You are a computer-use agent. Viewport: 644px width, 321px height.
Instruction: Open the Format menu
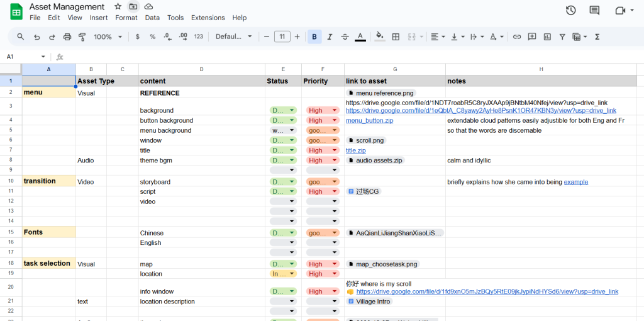(x=126, y=18)
